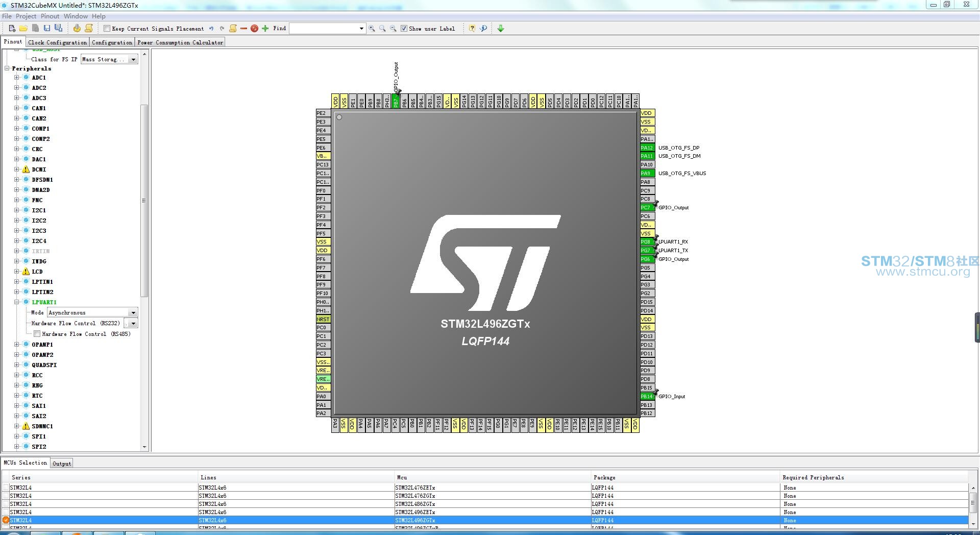The height and width of the screenshot is (535, 980).
Task: Click the SDMMC1 warning icon
Action: point(26,426)
